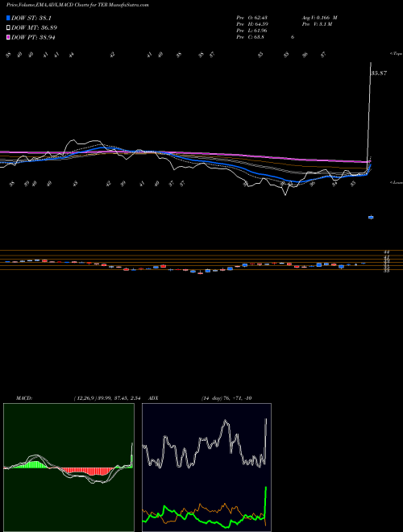Click the Pre C close price value
The height and width of the screenshot is (532, 403).
click(x=251, y=37)
